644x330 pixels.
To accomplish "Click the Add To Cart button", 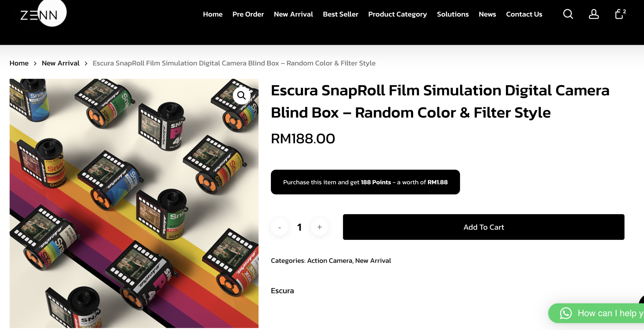I will point(484,227).
